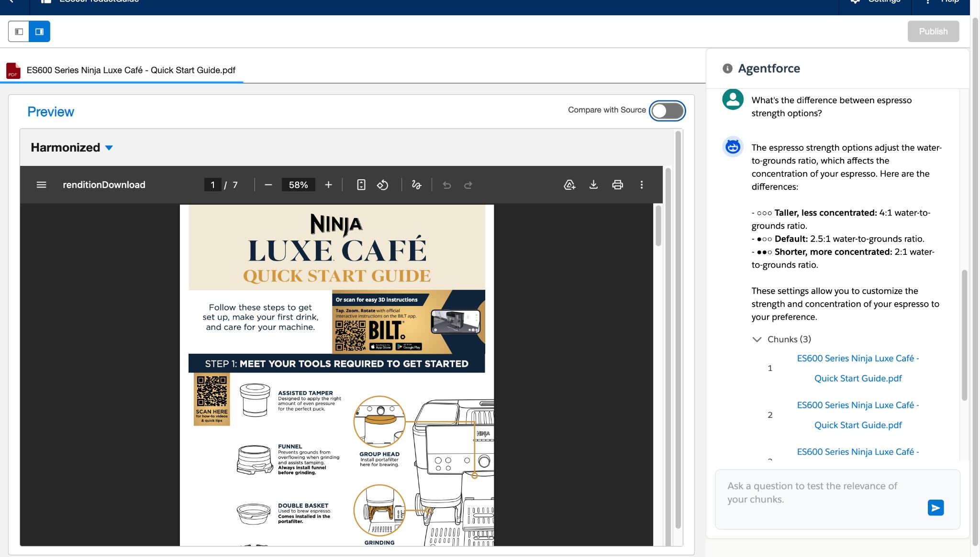Send the Agentforce question
The image size is (980, 557).
(x=935, y=507)
